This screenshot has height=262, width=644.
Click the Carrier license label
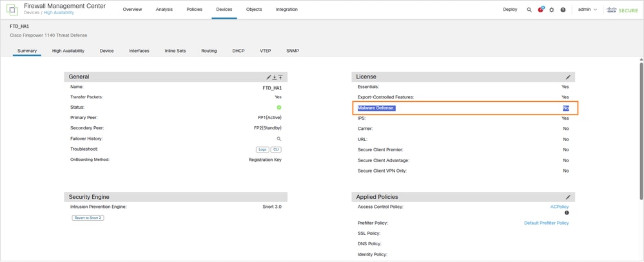tap(365, 129)
